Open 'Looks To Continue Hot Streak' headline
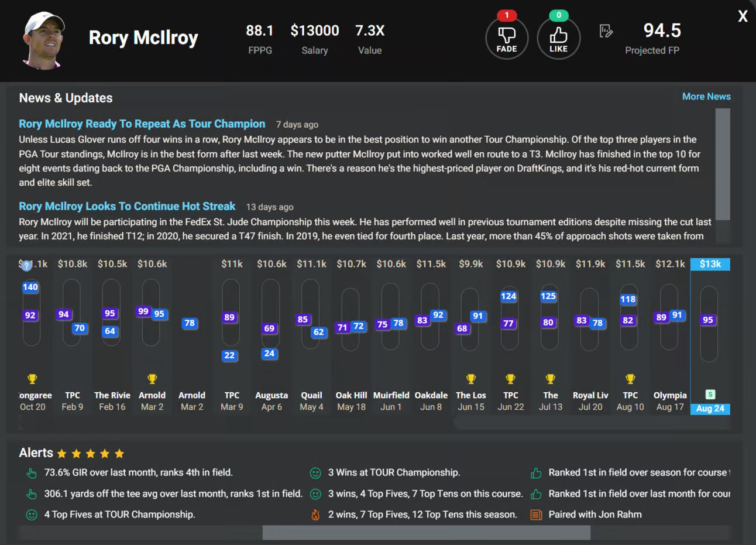Screen dimensions: 756x545 click(x=127, y=207)
